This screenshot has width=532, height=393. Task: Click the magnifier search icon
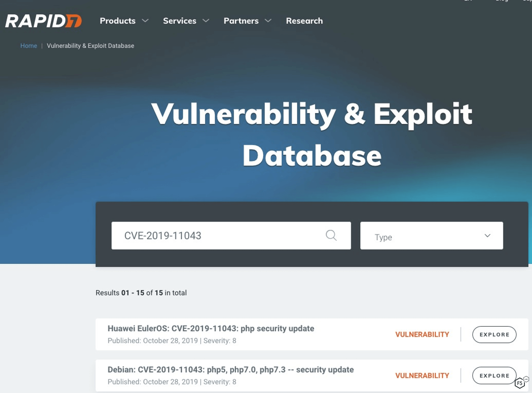[x=331, y=235]
